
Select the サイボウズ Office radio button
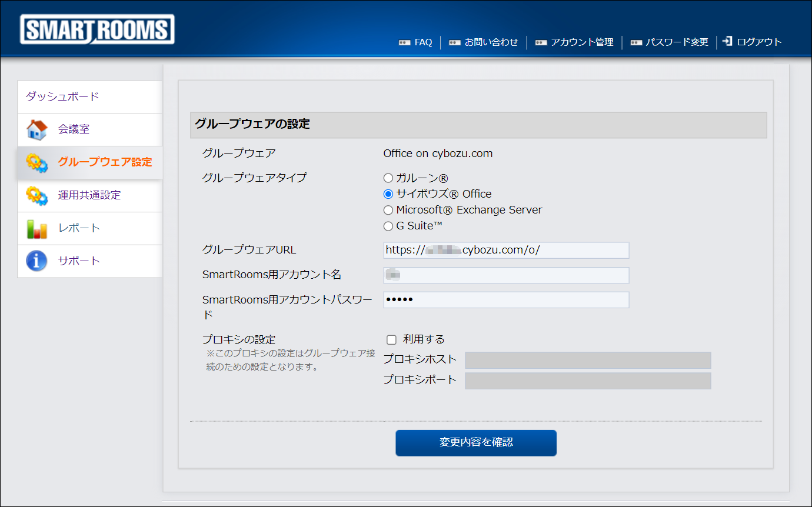[x=388, y=194]
